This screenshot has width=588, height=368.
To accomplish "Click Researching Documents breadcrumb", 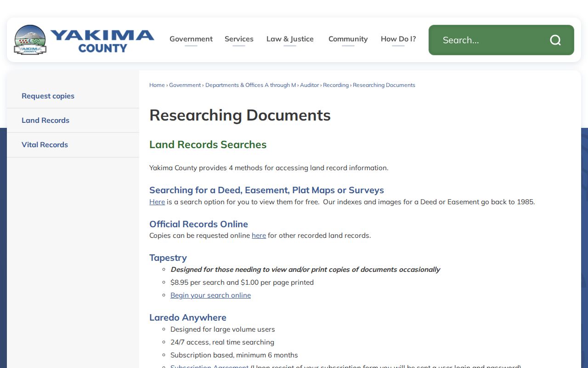I will tap(384, 85).
